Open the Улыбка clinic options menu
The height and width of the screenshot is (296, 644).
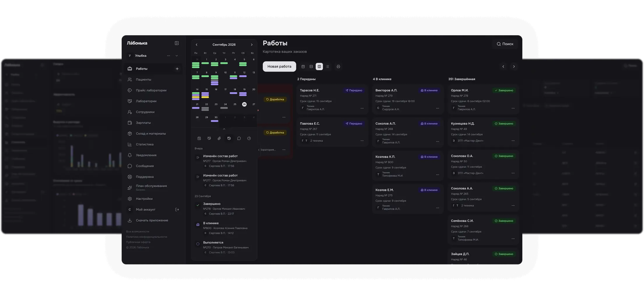click(x=169, y=56)
